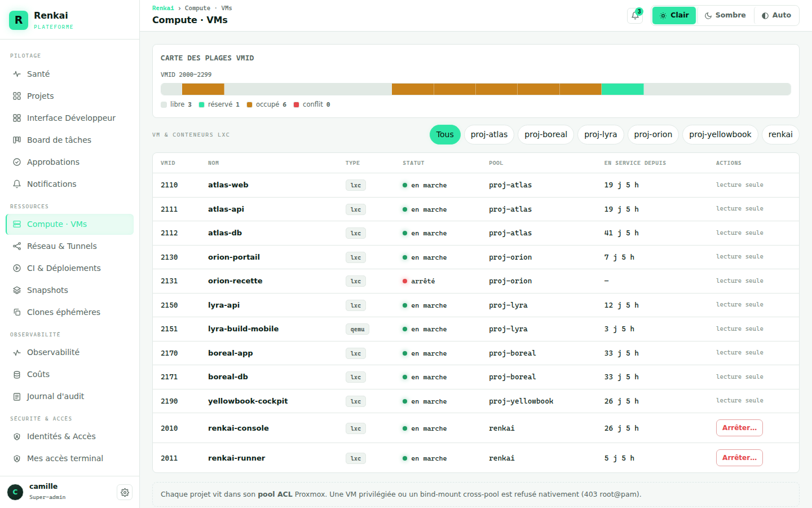Open Snapshots section
The image size is (812, 508).
pyautogui.click(x=70, y=290)
